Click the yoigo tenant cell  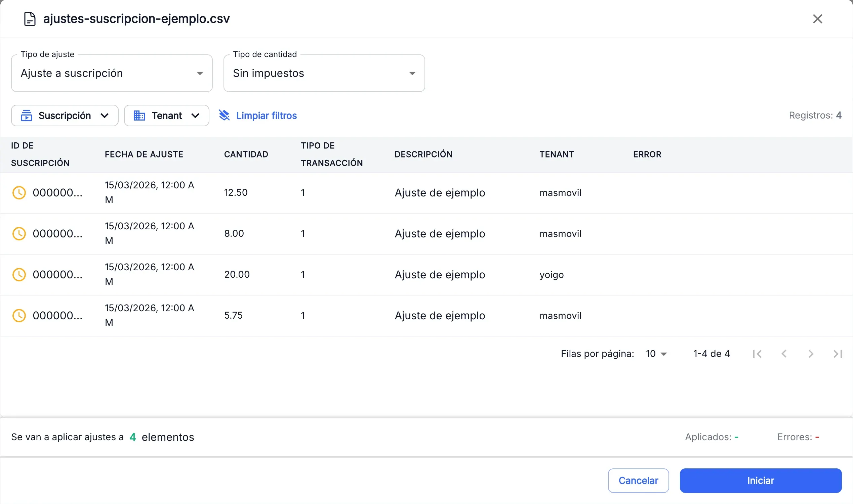point(552,275)
